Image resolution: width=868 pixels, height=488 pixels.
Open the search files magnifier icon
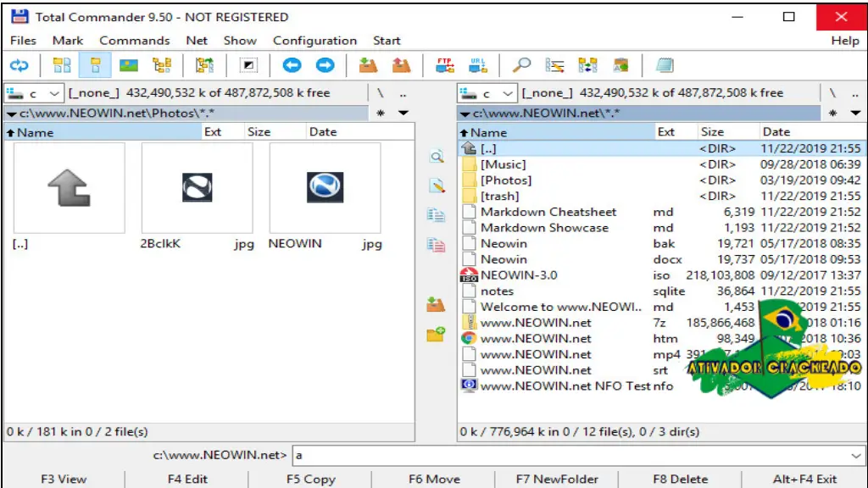[x=521, y=65]
